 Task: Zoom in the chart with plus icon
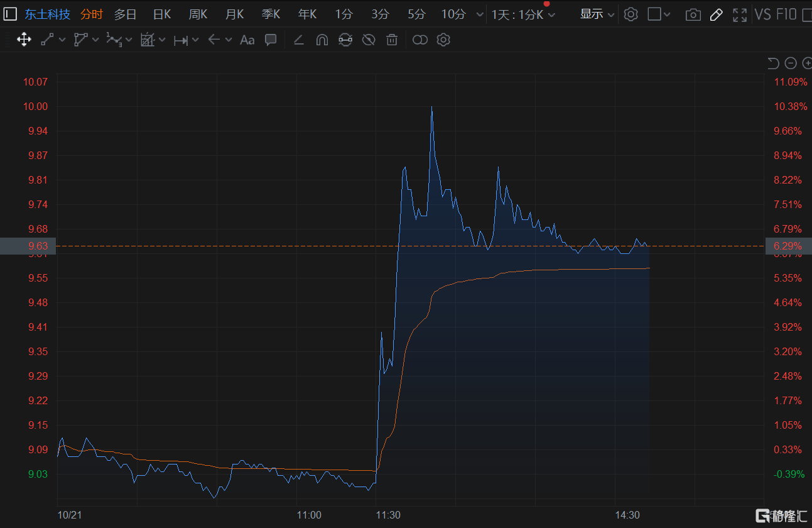click(x=807, y=63)
